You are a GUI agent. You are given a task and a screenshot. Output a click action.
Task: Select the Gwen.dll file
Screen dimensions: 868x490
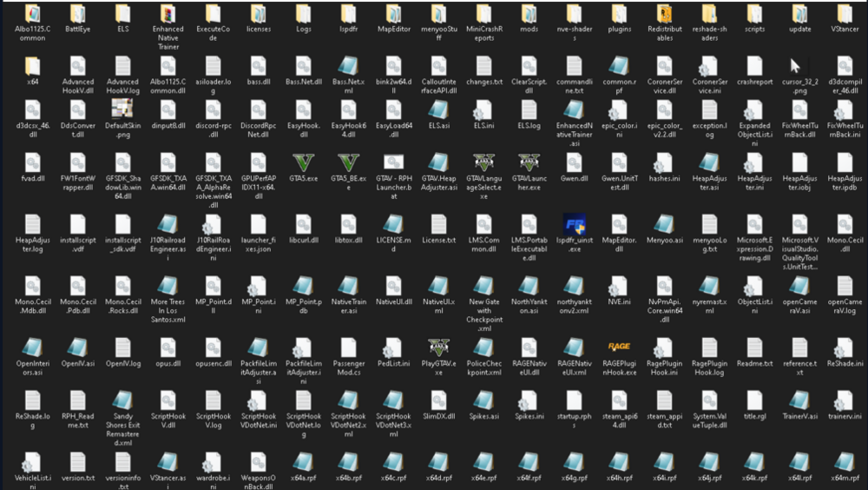574,163
